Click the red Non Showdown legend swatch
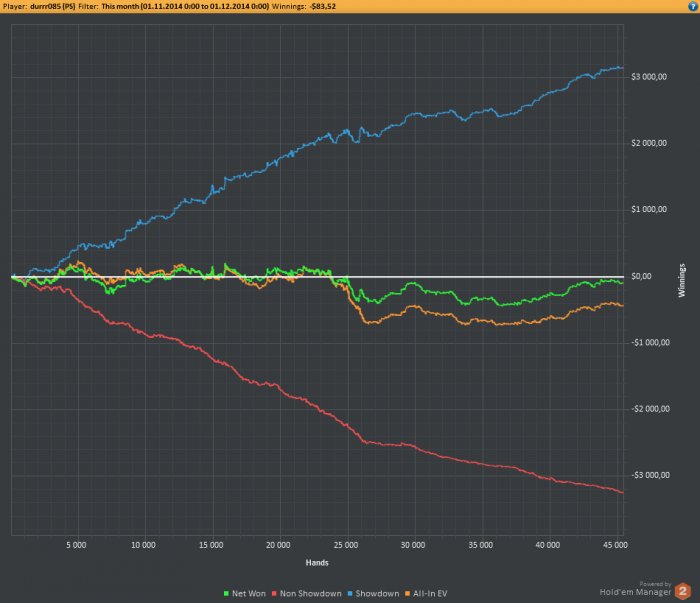Viewport: 700px width, 603px height. pos(275,594)
